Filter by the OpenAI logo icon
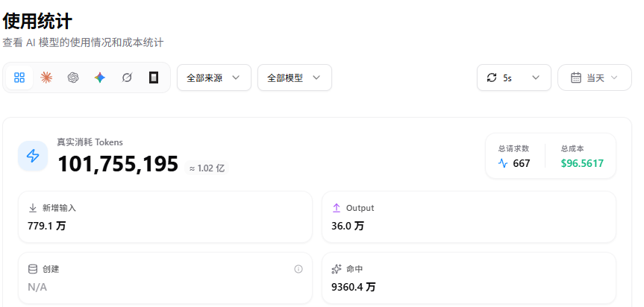Image resolution: width=644 pixels, height=307 pixels. (73, 77)
